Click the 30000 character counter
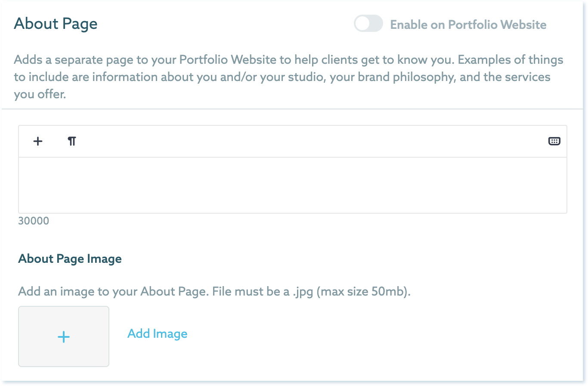Viewport: 588px width, 386px height. click(34, 221)
